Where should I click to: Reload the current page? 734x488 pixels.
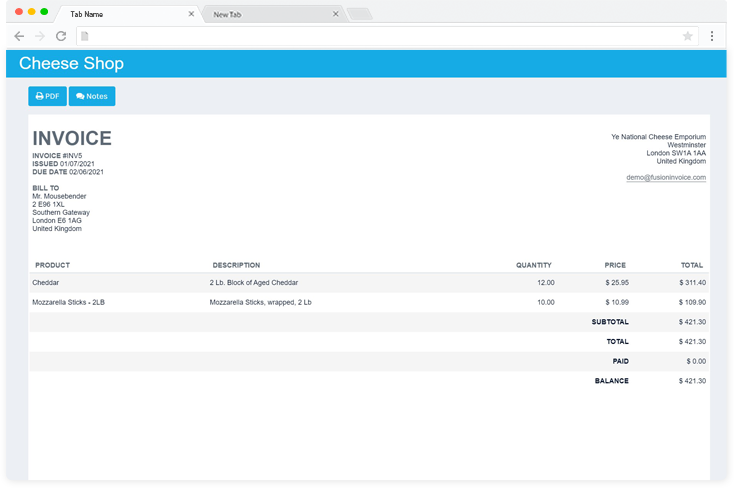coord(61,36)
